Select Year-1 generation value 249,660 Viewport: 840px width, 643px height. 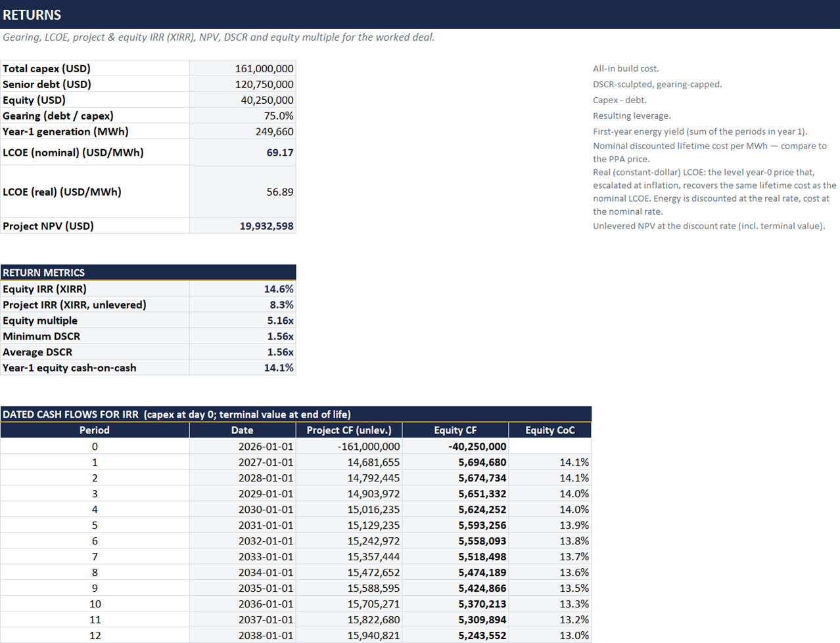[243, 131]
